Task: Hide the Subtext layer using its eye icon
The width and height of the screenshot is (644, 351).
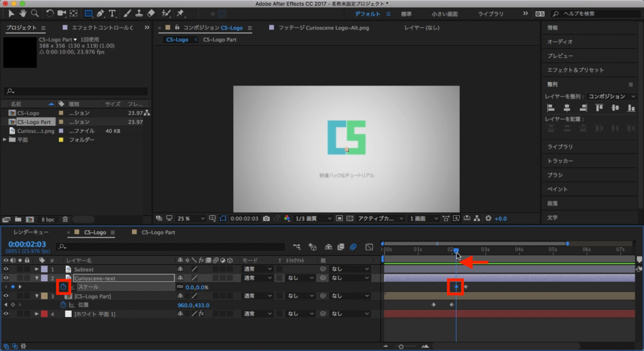Action: 6,269
